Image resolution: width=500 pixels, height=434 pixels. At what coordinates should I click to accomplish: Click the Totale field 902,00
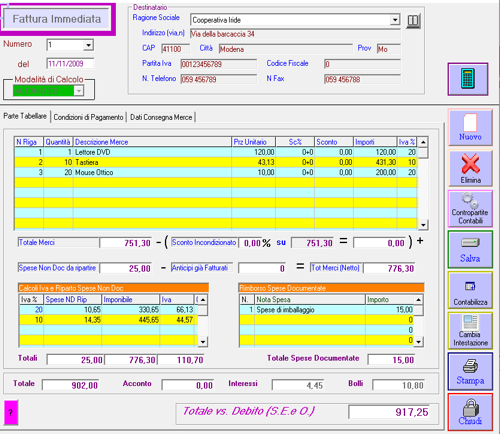(x=71, y=385)
